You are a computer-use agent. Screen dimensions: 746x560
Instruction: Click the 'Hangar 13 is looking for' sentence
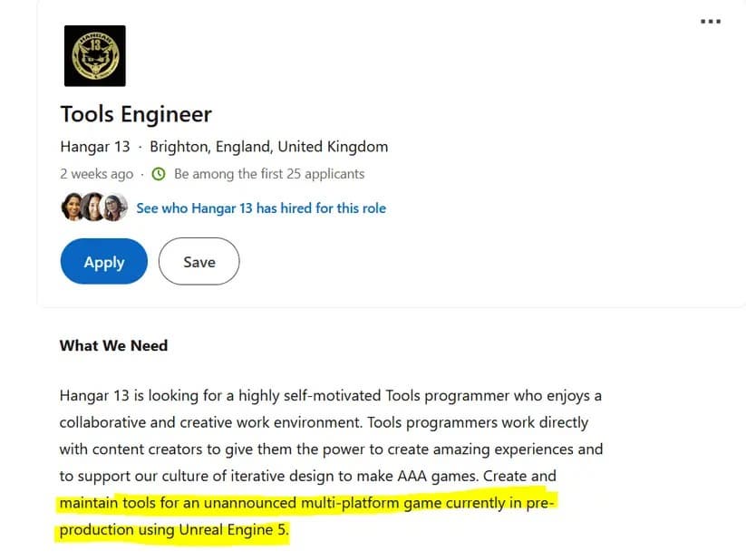pyautogui.click(x=330, y=396)
